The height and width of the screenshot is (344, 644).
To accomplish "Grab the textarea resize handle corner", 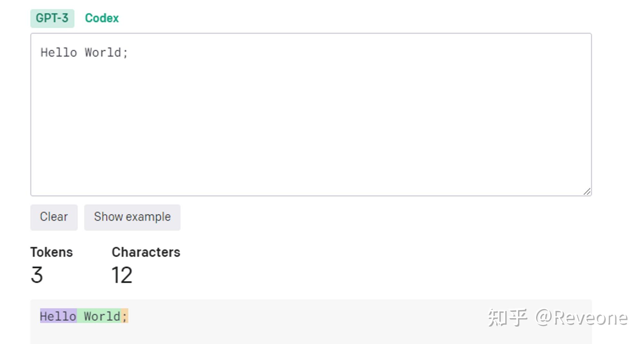I will click(x=587, y=192).
